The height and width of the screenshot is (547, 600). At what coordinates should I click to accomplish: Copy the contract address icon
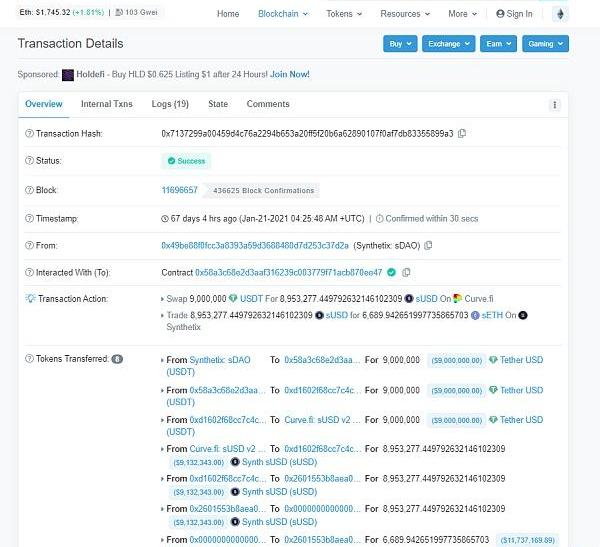406,272
